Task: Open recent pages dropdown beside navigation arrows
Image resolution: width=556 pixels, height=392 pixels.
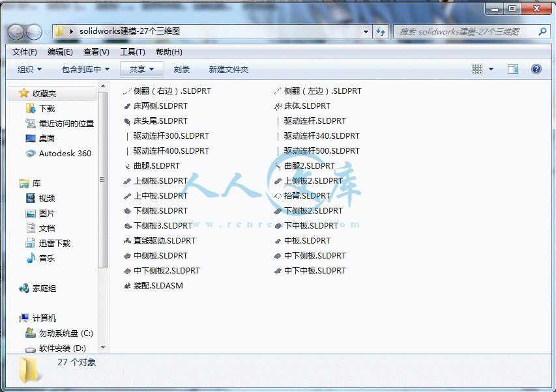Action: 47,32
